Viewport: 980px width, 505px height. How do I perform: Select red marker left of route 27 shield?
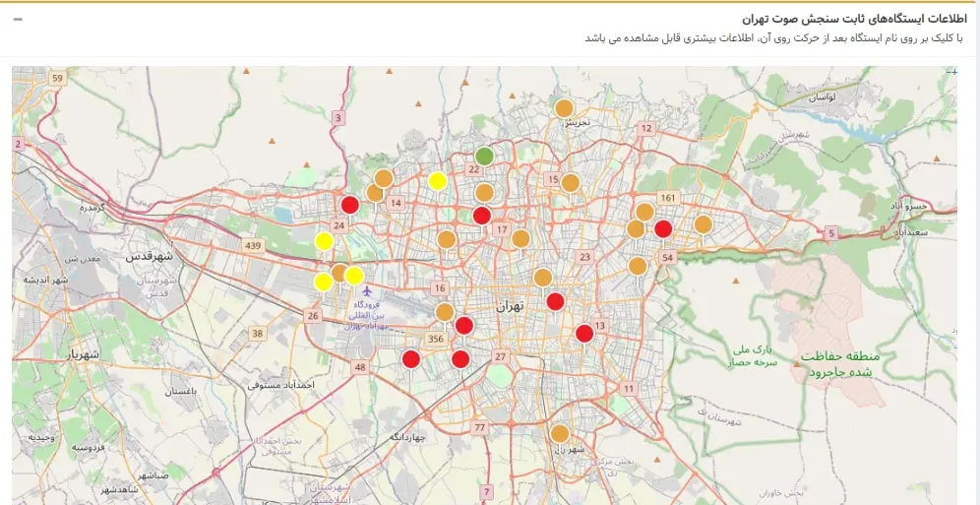click(460, 359)
